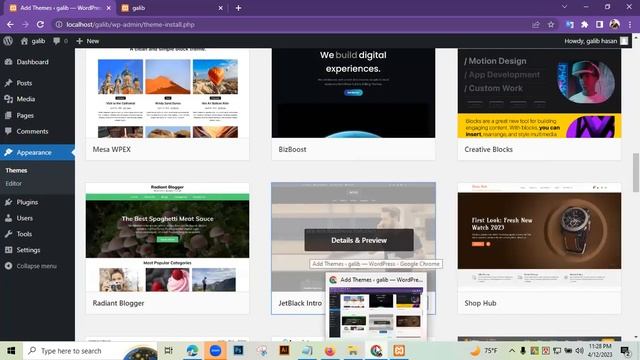Click the WordPress logo icon
The image size is (640, 360).
pos(8,41)
